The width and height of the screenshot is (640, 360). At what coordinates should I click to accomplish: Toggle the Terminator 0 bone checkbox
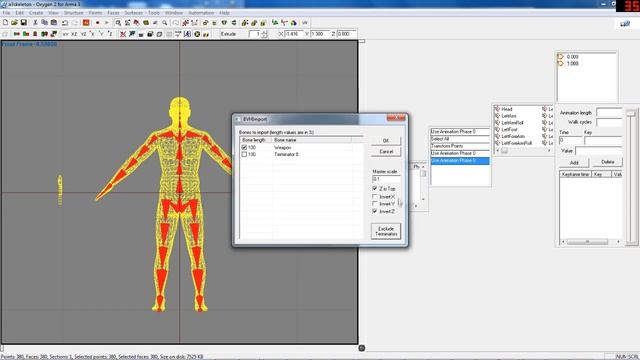244,154
